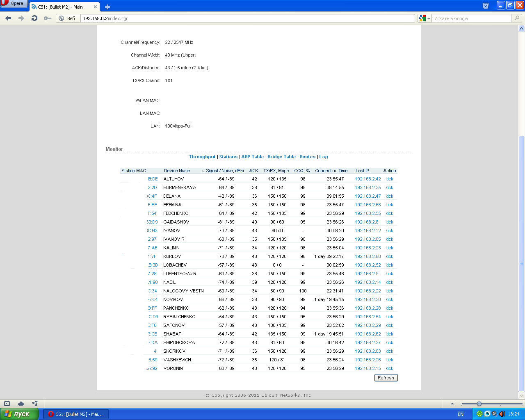Sort by the TX/RX, Mbps column header
This screenshot has height=420, width=525.
click(276, 171)
